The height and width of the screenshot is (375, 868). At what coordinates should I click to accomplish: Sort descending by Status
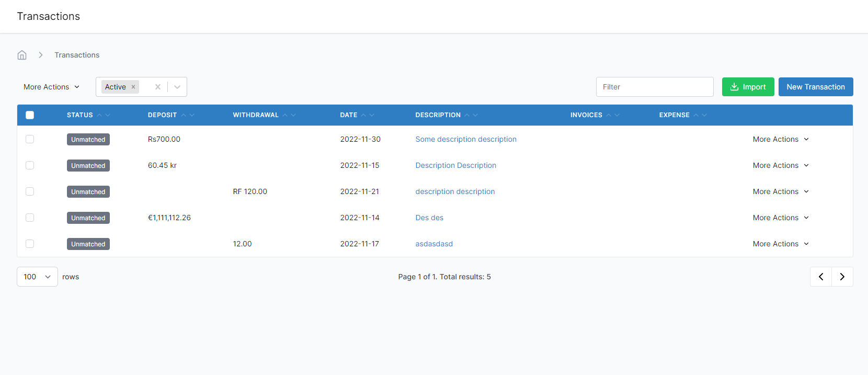pos(108,115)
